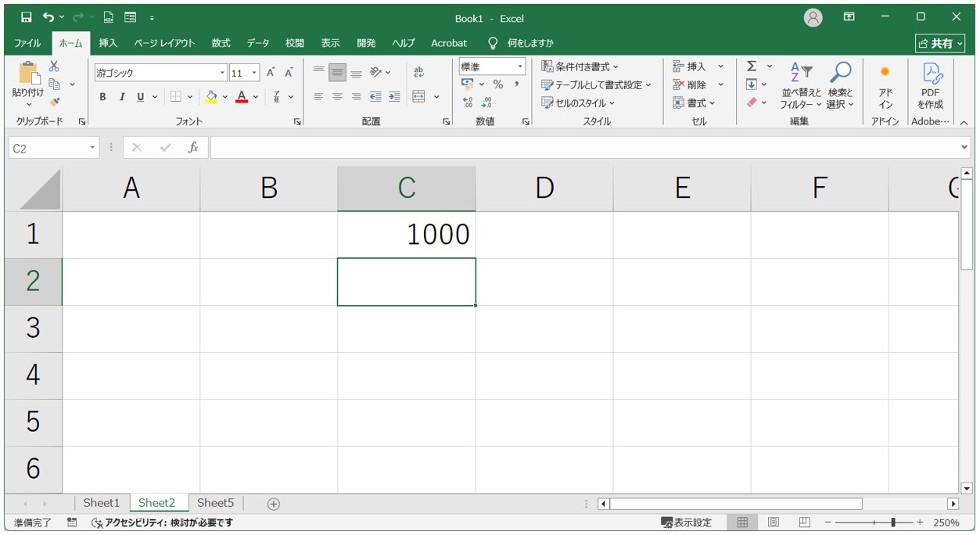Switch to Sheet1 tab

[102, 503]
